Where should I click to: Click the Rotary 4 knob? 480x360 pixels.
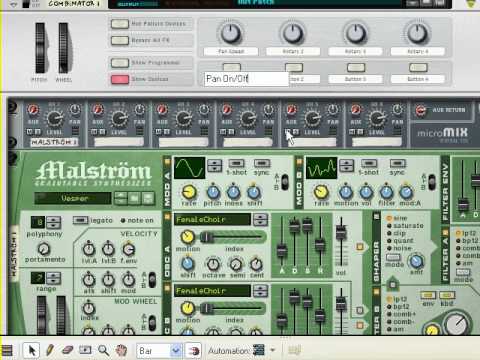[x=418, y=33]
